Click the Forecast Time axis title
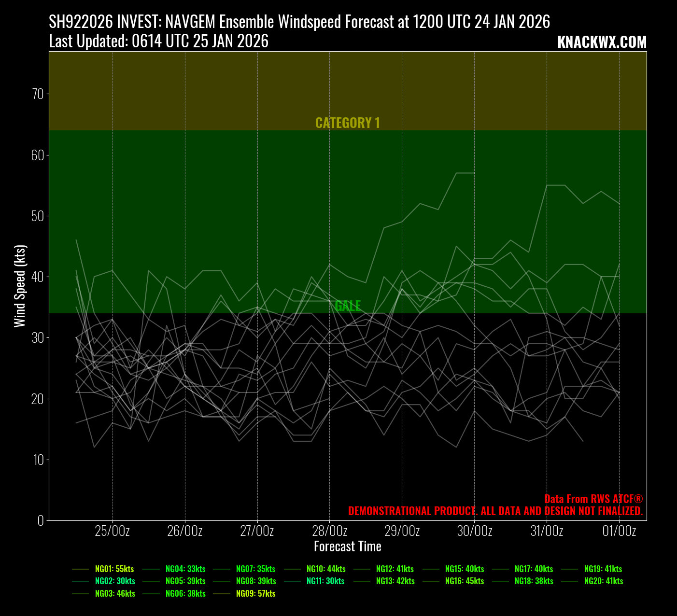The width and height of the screenshot is (677, 616). [348, 546]
